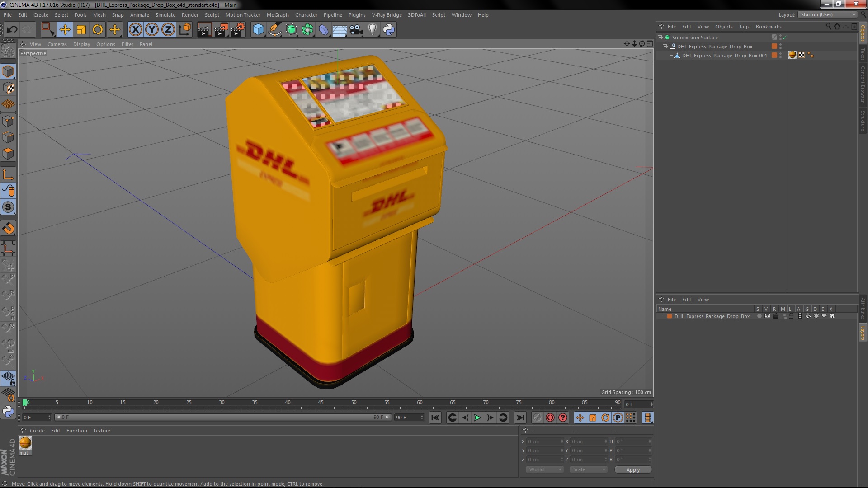Open the World coordinate dropdown
This screenshot has width=868, height=488.
tap(545, 469)
